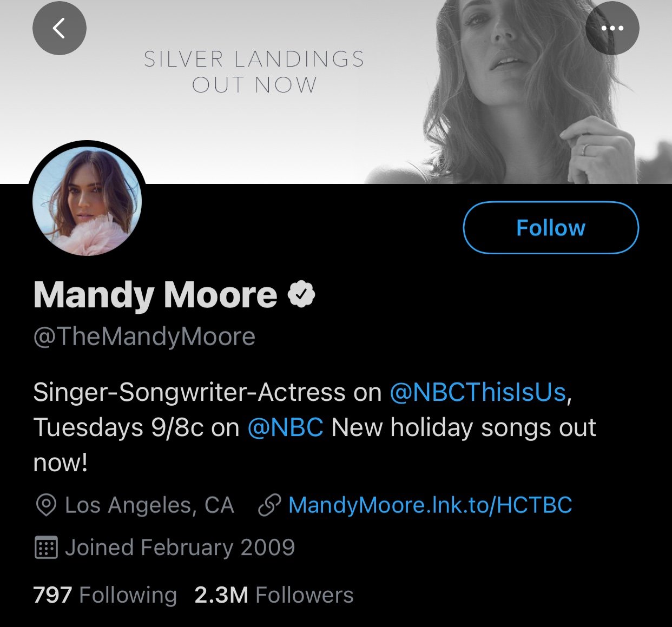Visit the MandyMoore.lnk.to/HCTBC website link

pos(430,505)
